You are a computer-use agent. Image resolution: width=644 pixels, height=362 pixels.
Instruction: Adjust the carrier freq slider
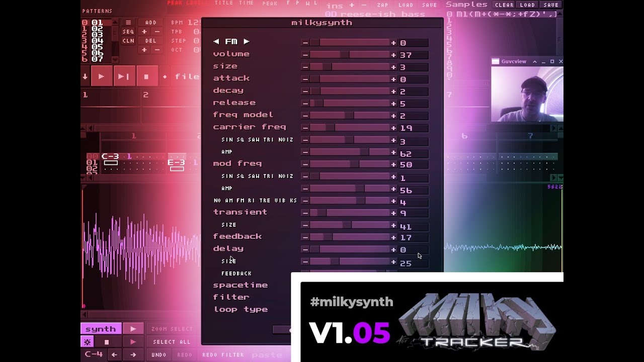tap(350, 128)
